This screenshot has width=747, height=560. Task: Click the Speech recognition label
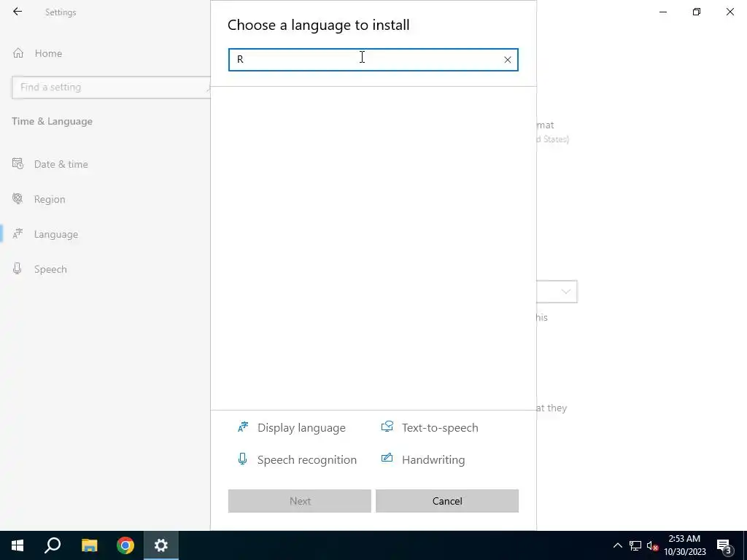(x=307, y=460)
